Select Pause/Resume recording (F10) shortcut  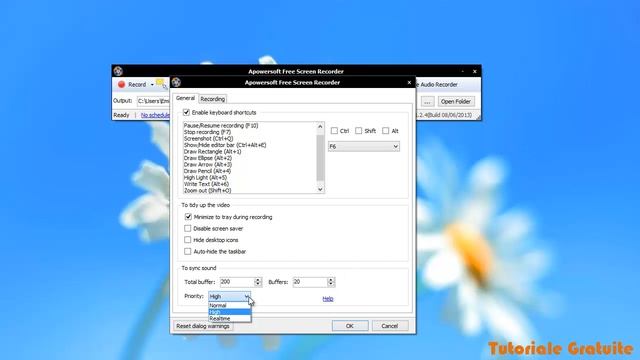[221, 126]
